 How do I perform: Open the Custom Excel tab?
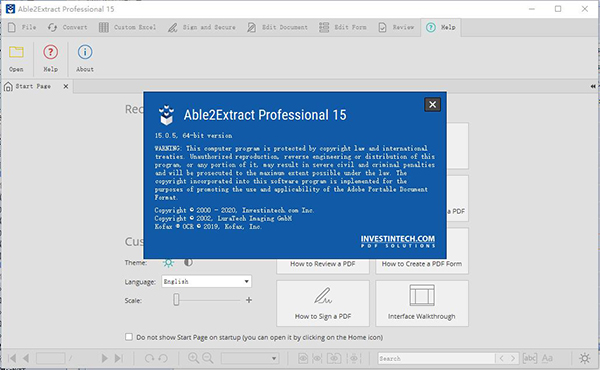[x=127, y=27]
